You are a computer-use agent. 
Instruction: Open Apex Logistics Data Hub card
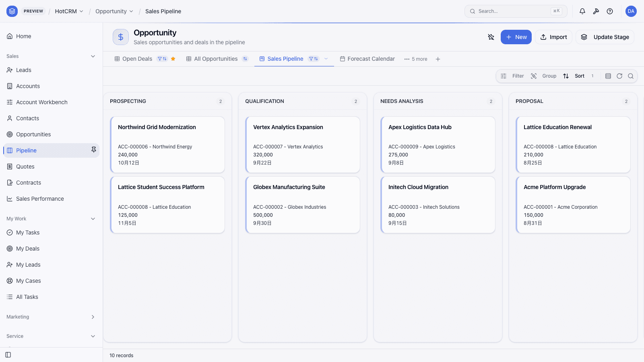pyautogui.click(x=438, y=145)
